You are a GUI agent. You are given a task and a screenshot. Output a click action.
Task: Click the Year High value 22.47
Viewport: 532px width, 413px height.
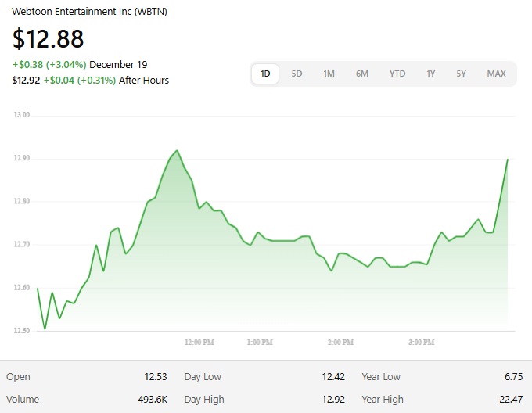tap(512, 400)
